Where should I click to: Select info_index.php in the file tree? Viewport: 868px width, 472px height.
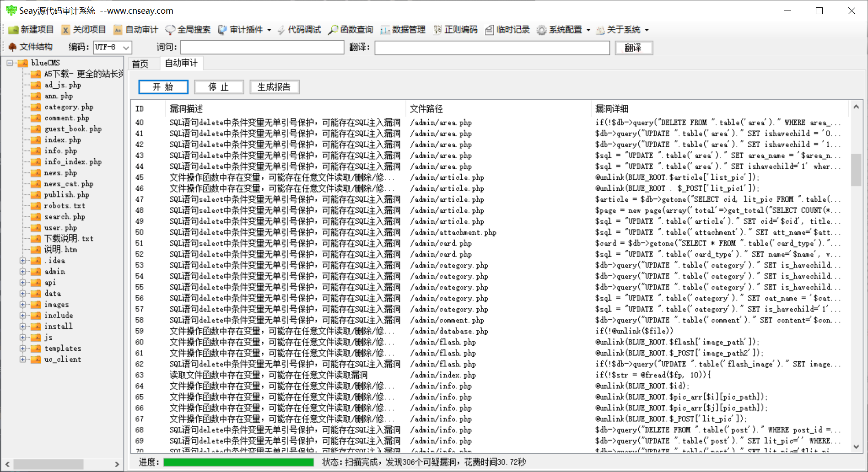73,162
